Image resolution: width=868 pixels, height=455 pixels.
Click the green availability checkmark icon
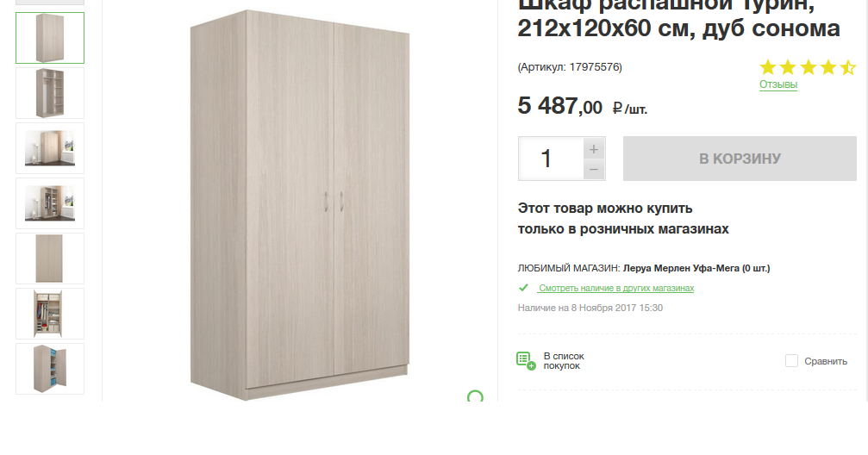[523, 288]
